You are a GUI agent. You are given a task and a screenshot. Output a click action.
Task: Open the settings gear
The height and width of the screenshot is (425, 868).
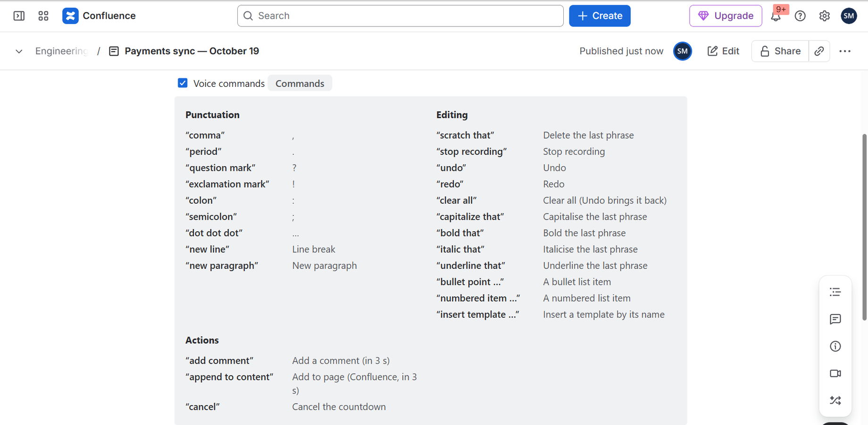click(824, 16)
